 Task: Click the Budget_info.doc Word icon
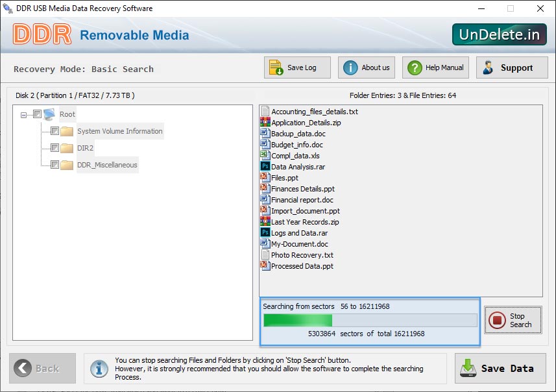(x=265, y=144)
